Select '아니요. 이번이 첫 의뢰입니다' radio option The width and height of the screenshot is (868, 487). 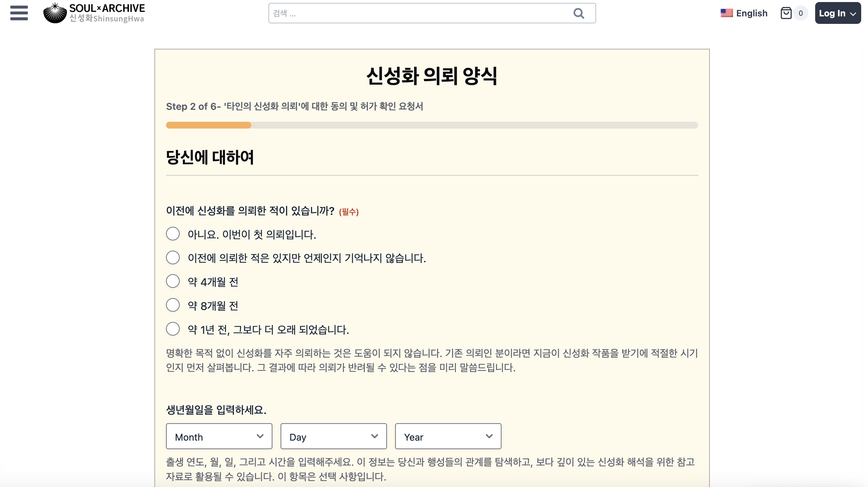point(173,234)
